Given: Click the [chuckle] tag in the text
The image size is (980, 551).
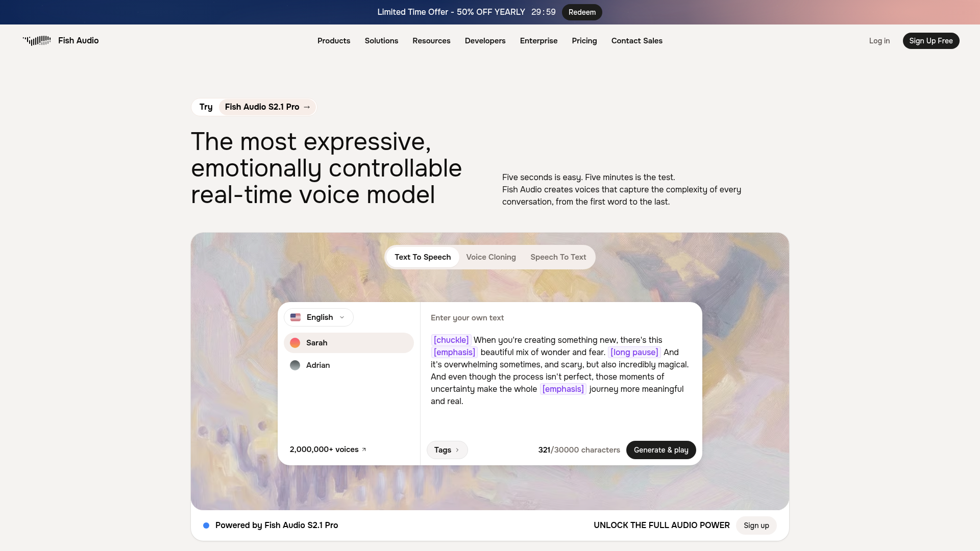Looking at the screenshot, I should tap(451, 340).
